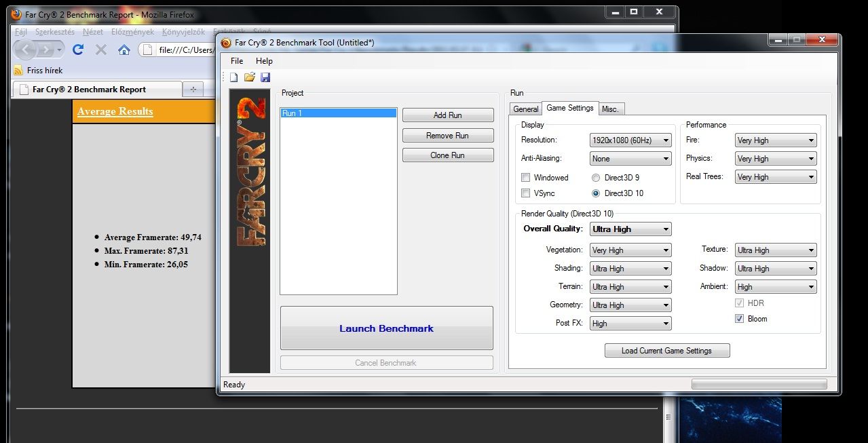Click the Far Cry 2 Benchmark Tool title icon

click(226, 43)
